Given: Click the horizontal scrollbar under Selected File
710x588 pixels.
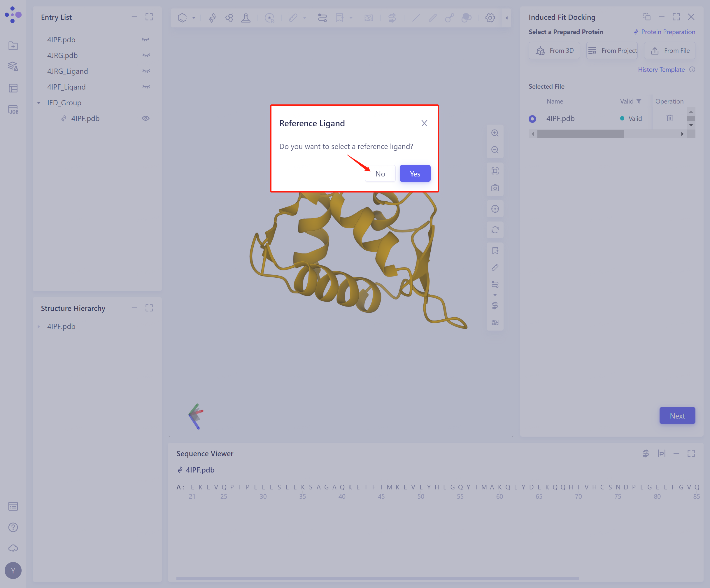Looking at the screenshot, I should tap(580, 134).
